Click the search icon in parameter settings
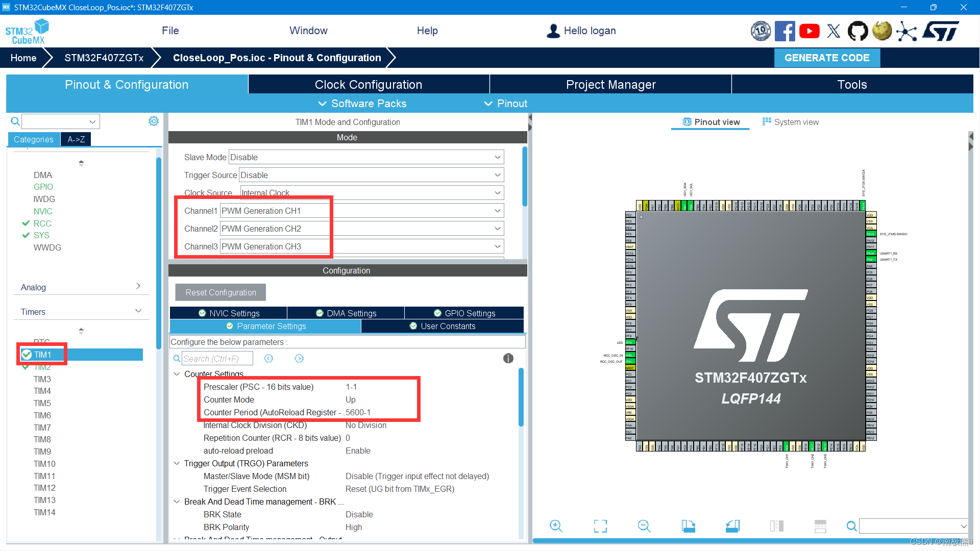980x551 pixels. click(x=177, y=359)
